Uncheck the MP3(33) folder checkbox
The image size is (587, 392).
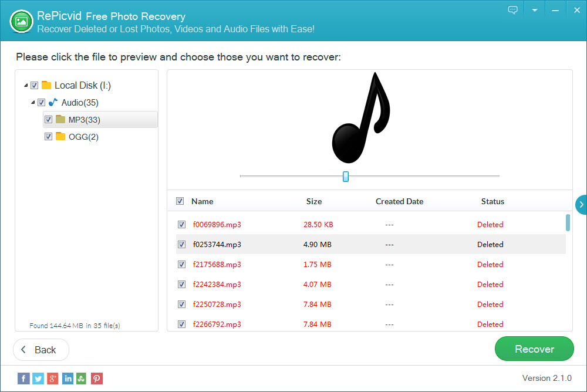point(49,119)
